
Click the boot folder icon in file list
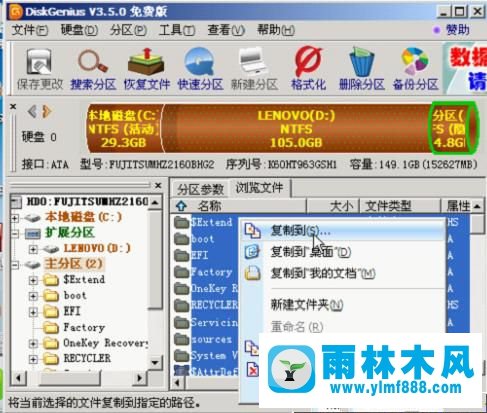click(x=182, y=239)
